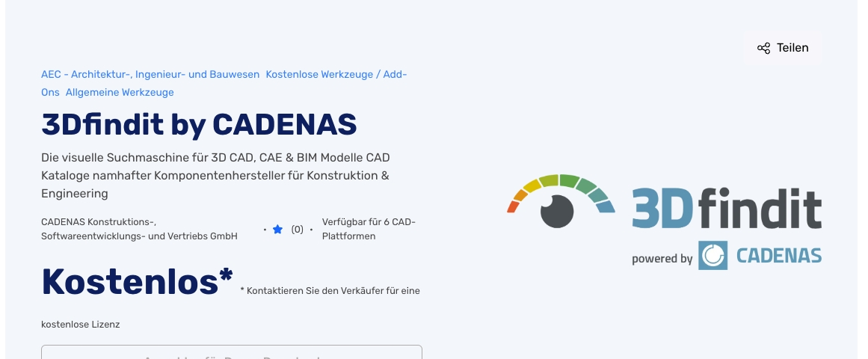
Task: Click the 3Dfindit logo image
Action: [x=664, y=221]
